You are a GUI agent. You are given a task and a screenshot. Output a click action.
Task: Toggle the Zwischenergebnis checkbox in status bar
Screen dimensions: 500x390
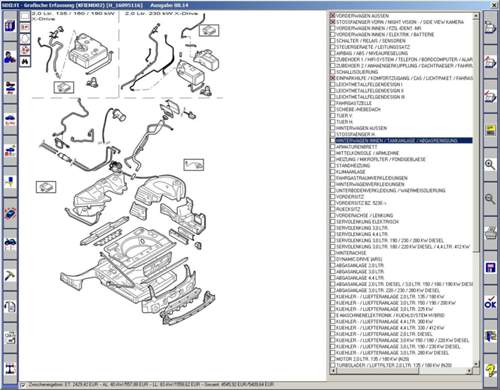point(23,385)
